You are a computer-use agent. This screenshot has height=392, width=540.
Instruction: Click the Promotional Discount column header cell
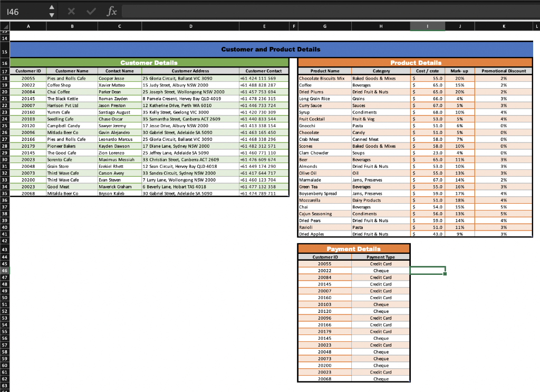coord(503,70)
